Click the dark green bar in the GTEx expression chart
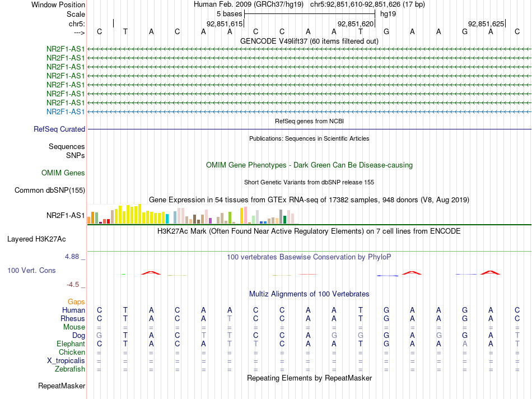The height and width of the screenshot is (399, 532). 285,220
